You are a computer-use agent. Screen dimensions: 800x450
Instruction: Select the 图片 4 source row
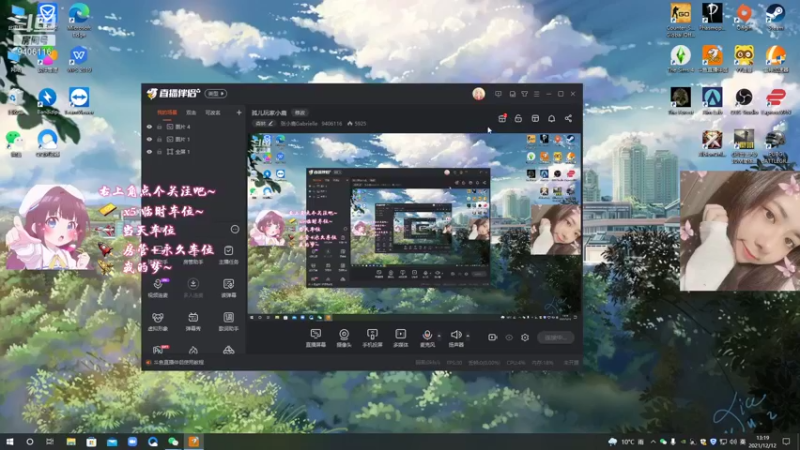coord(194,127)
